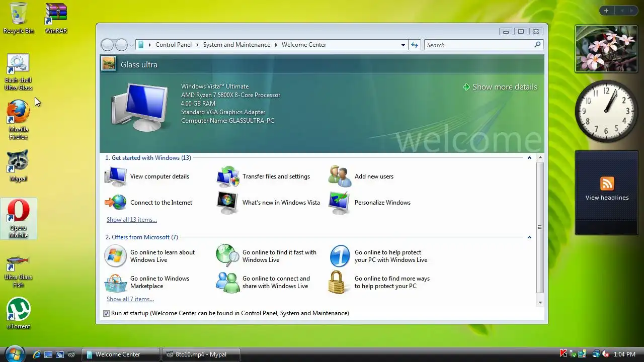Screen dimensions: 644x362
Task: Click the network tray icon
Action: 597,354
